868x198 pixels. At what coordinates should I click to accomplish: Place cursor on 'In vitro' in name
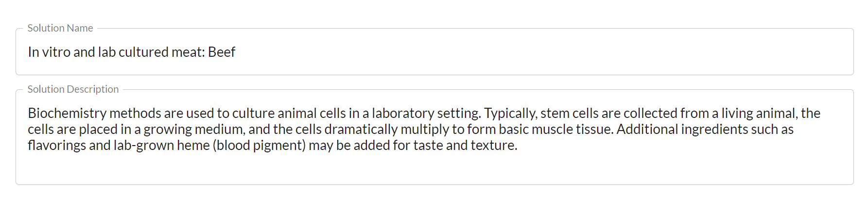[x=49, y=52]
